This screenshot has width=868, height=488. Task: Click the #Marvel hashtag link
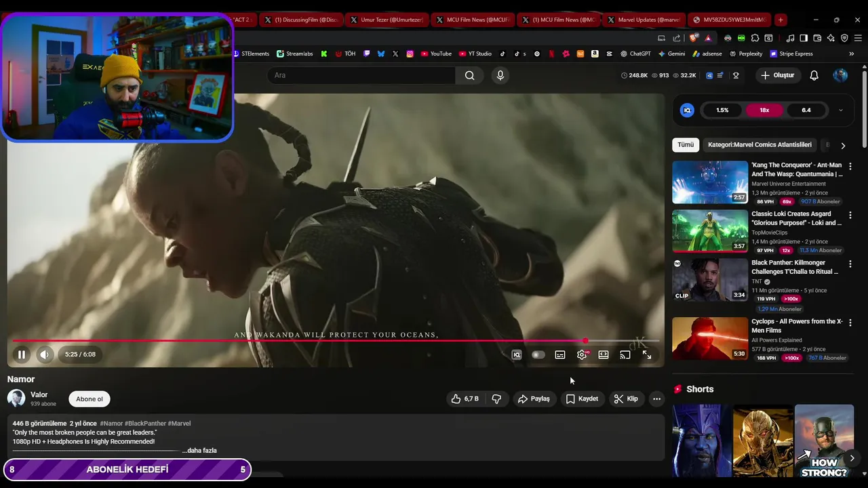[180, 424]
